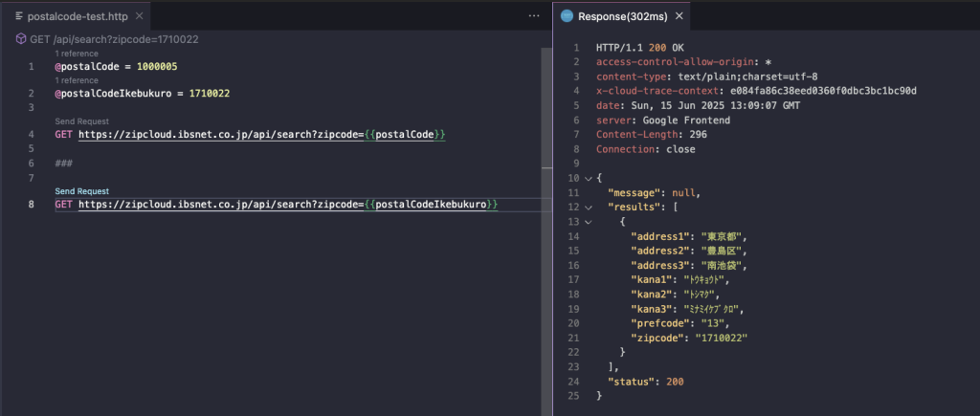Click line number 8 in the request editor
The width and height of the screenshot is (980, 416).
[x=32, y=205]
